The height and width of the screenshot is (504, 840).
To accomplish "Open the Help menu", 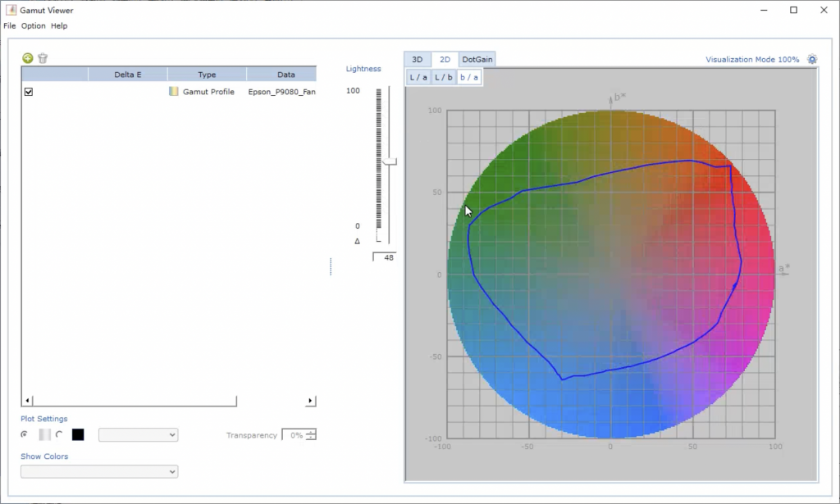I will tap(59, 25).
